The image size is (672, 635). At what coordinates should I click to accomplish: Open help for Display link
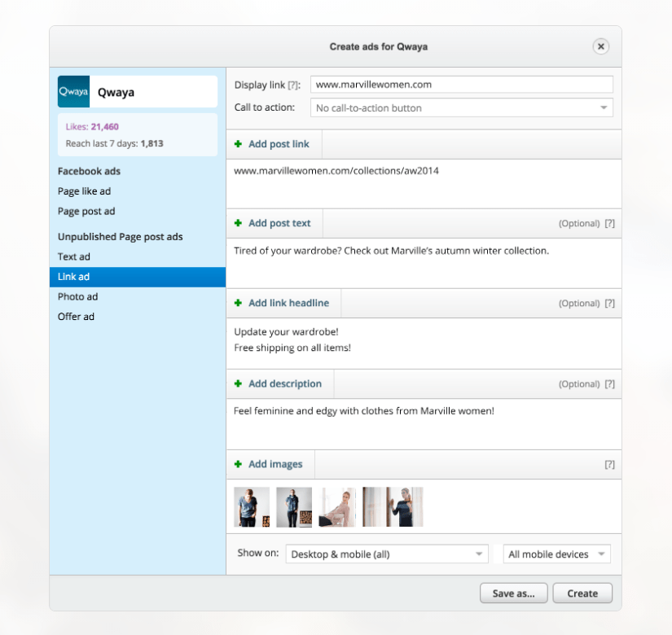[x=293, y=85]
